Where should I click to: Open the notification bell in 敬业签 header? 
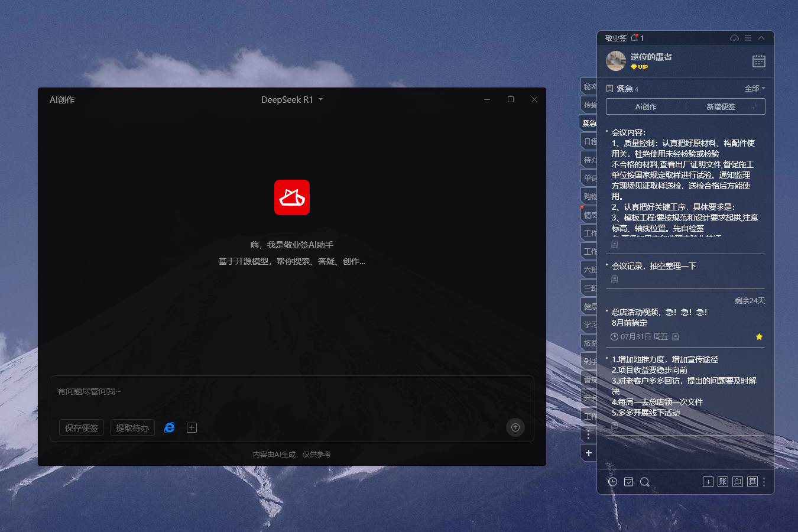coord(634,38)
